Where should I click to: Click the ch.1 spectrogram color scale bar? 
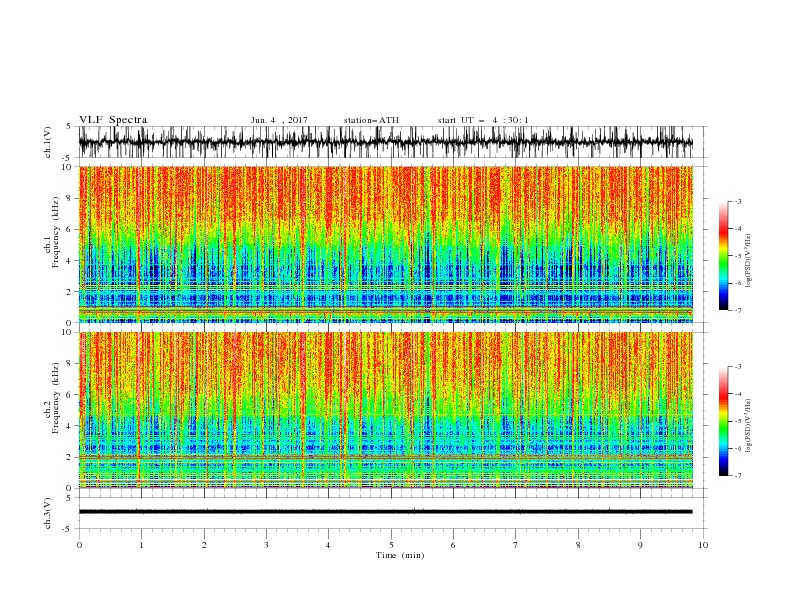coord(723,256)
